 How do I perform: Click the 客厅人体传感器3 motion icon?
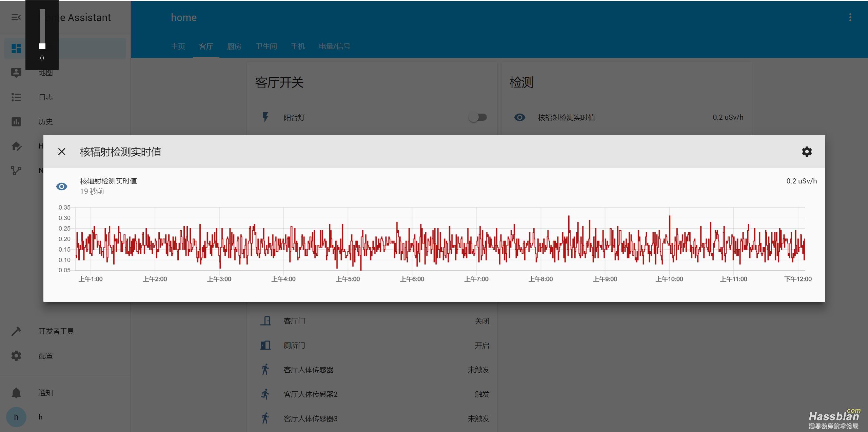coord(265,418)
